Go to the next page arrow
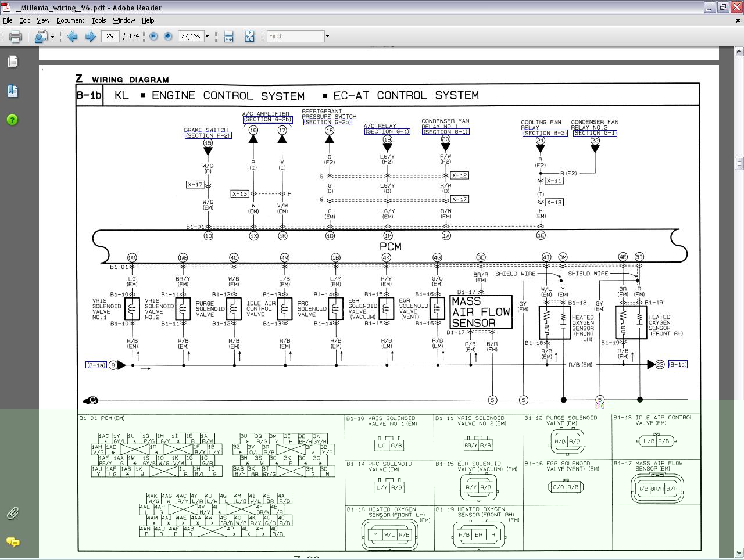The width and height of the screenshot is (744, 560). pos(90,37)
